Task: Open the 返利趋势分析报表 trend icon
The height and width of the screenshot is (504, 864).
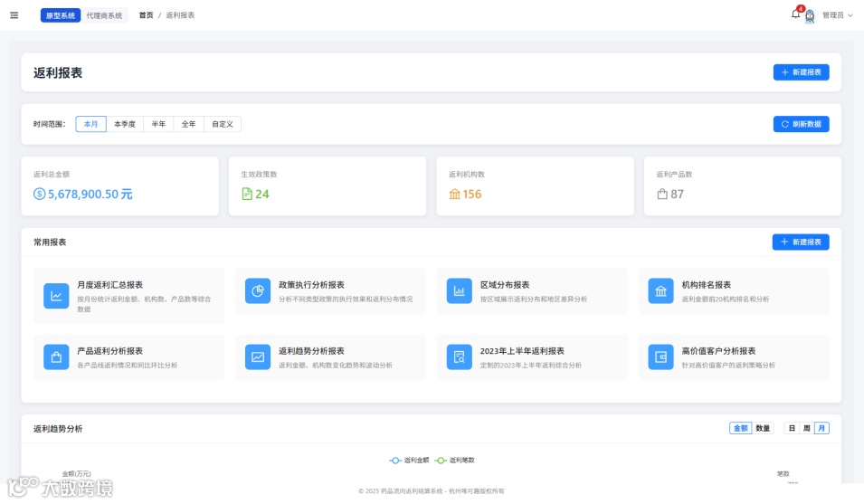Action: point(258,357)
